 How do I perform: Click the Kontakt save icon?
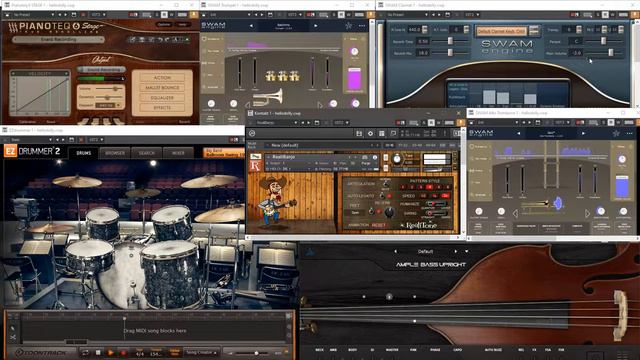[x=359, y=133]
